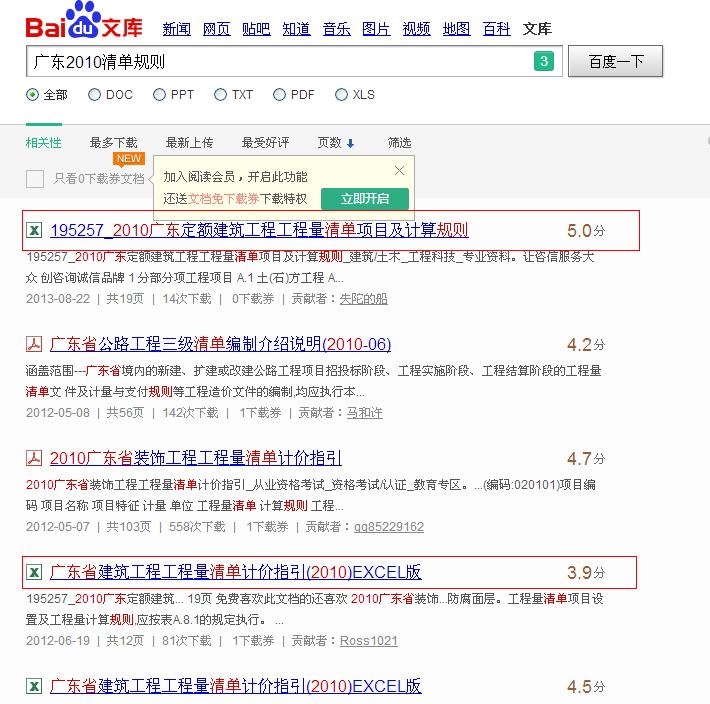Click the 558次下载 download count
This screenshot has height=704, width=710.
click(x=197, y=527)
